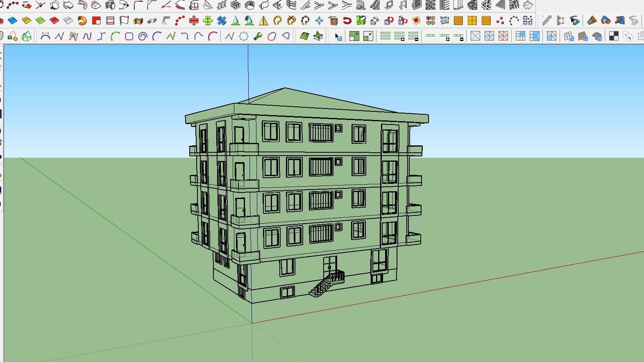The image size is (644, 362).
Task: Select the green plus cross icon
Action: (208, 20)
